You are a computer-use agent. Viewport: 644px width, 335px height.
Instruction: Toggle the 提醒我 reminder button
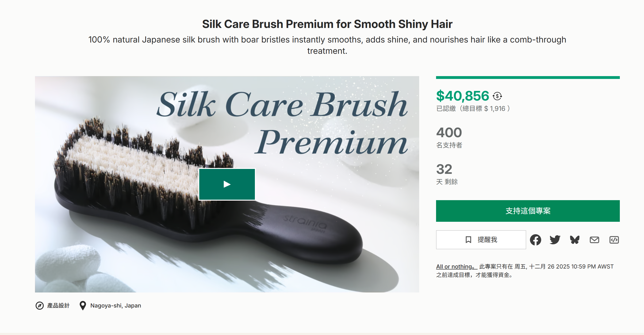pos(481,239)
